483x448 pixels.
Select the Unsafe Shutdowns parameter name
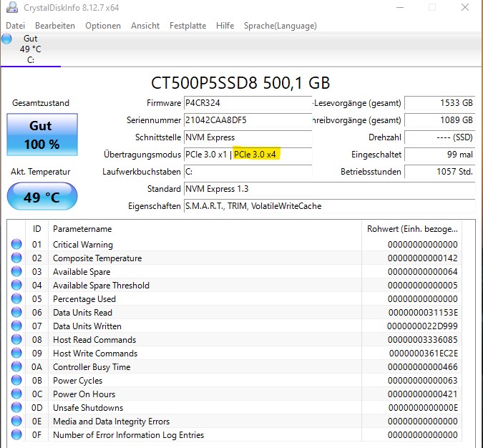[x=88, y=408]
